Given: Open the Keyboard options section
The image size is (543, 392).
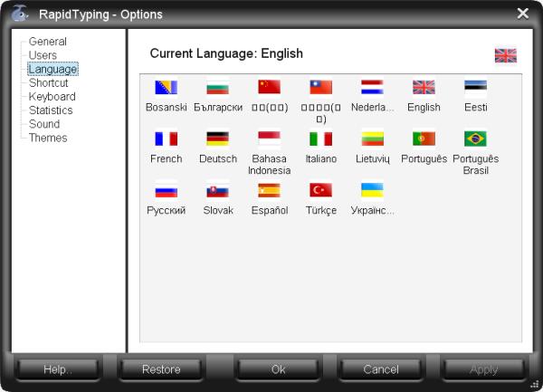Looking at the screenshot, I should (52, 97).
